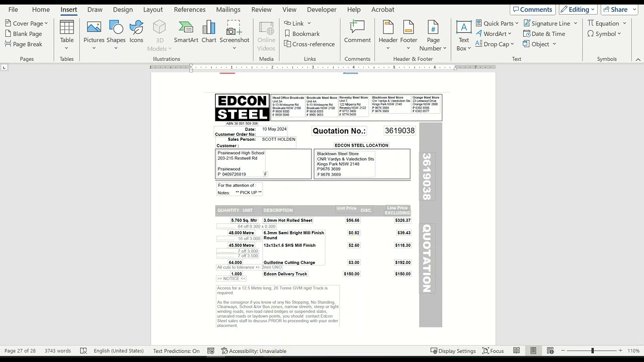Switch to the Layout tab

(153, 10)
